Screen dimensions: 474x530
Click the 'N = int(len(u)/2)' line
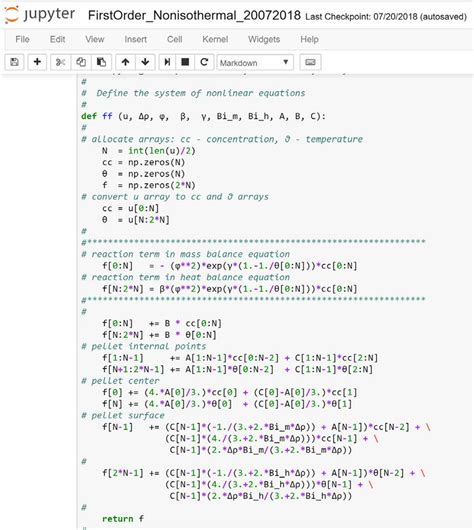point(149,151)
